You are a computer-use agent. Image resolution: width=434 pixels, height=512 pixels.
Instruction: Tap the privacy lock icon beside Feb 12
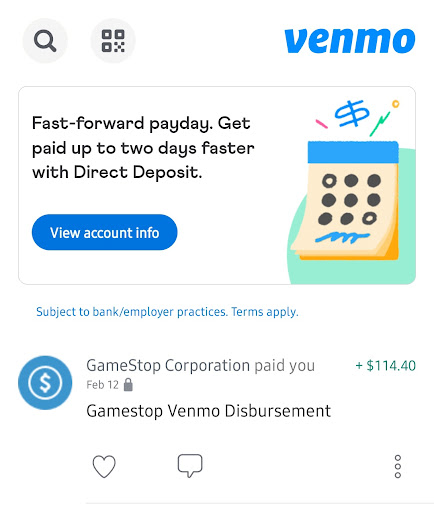128,385
